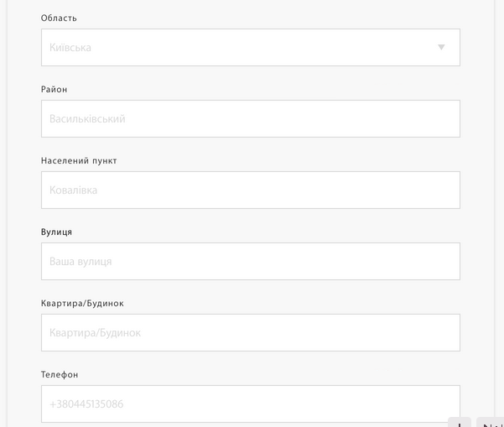Image resolution: width=504 pixels, height=427 pixels.
Task: Click the Васильківський placeholder text
Action: [x=87, y=119]
